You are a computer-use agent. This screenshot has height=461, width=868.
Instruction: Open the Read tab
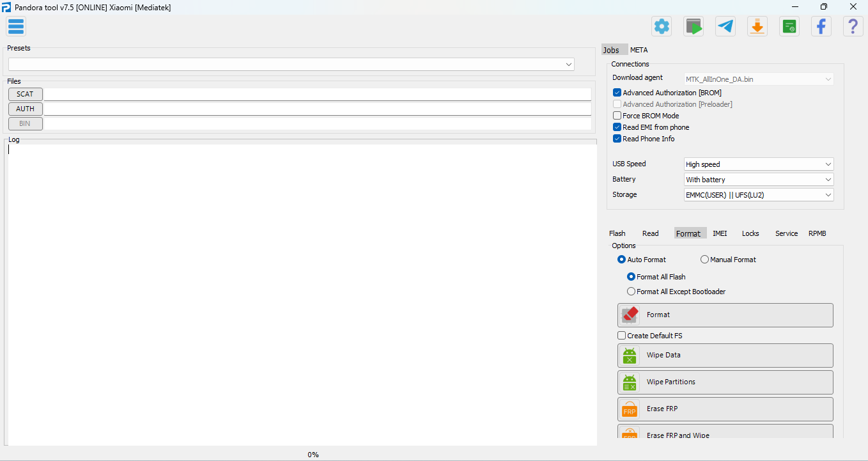pos(651,233)
